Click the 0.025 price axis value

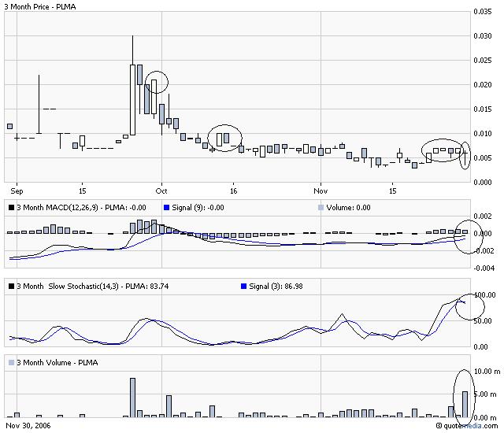coord(483,61)
